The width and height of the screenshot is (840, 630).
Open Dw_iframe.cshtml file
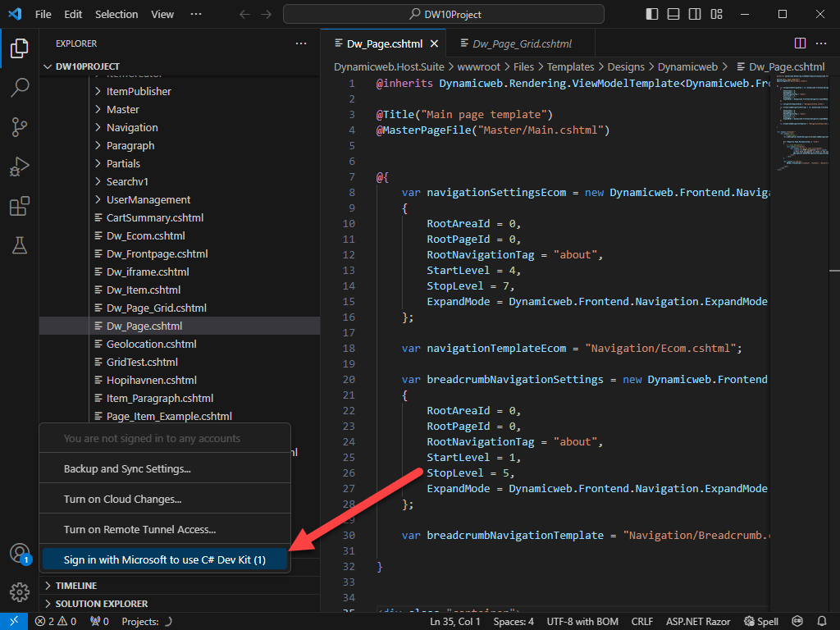click(x=148, y=272)
